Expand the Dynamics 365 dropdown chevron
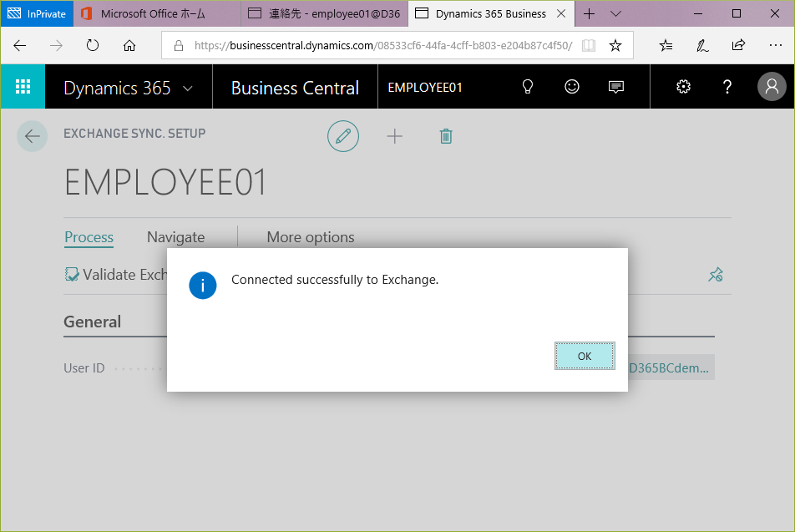The height and width of the screenshot is (532, 795). click(188, 89)
